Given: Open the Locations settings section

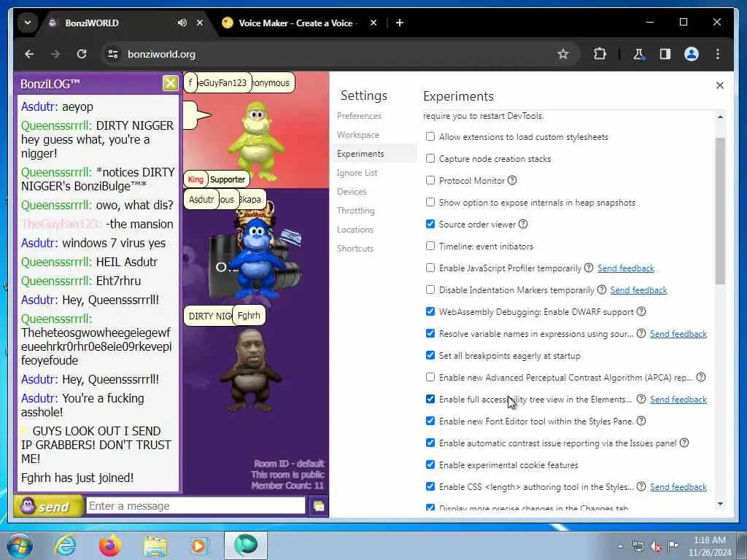Looking at the screenshot, I should click(x=355, y=230).
